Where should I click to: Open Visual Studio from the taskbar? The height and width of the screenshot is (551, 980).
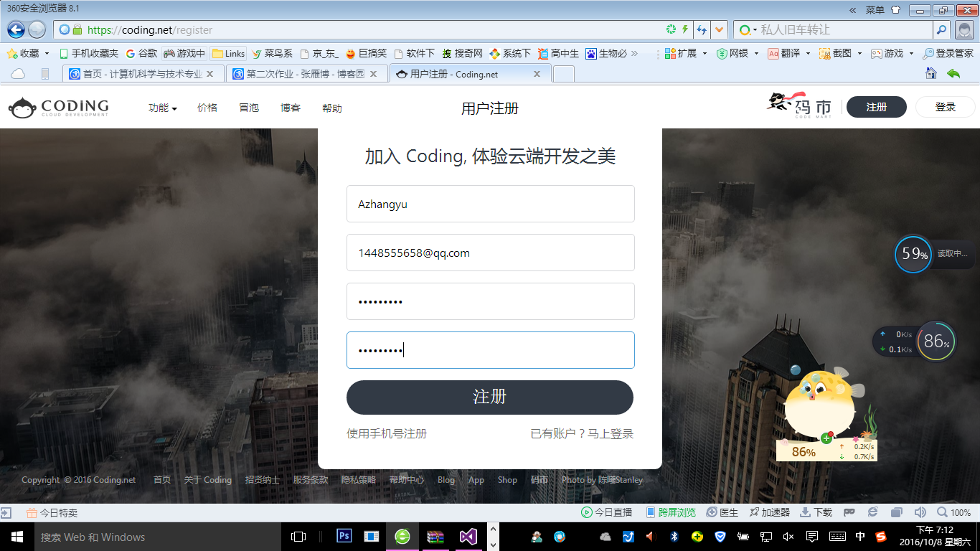[x=468, y=536]
